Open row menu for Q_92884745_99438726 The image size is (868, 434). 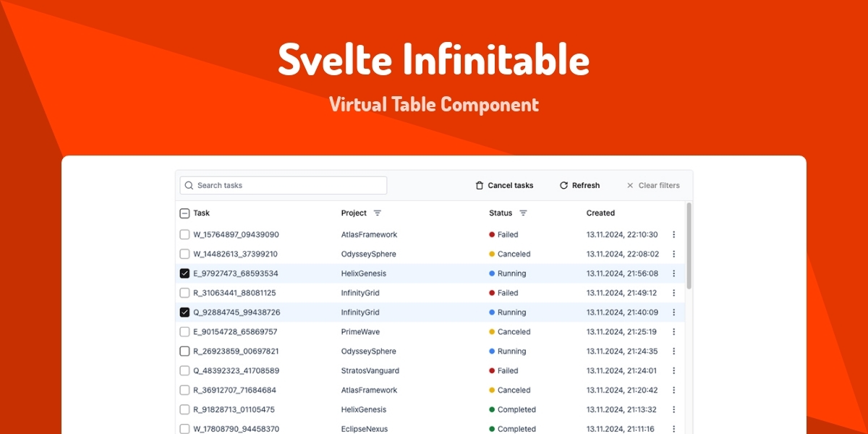click(673, 312)
